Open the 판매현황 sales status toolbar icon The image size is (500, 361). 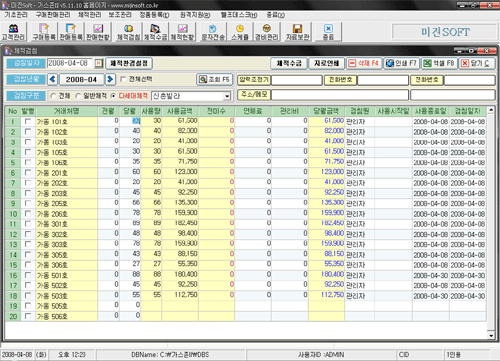click(98, 32)
